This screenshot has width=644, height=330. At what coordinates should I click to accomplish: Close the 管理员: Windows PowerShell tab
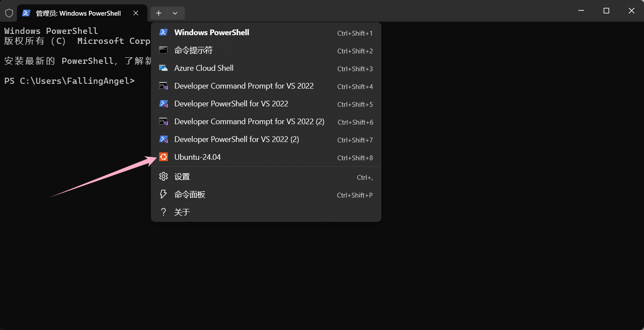point(136,13)
